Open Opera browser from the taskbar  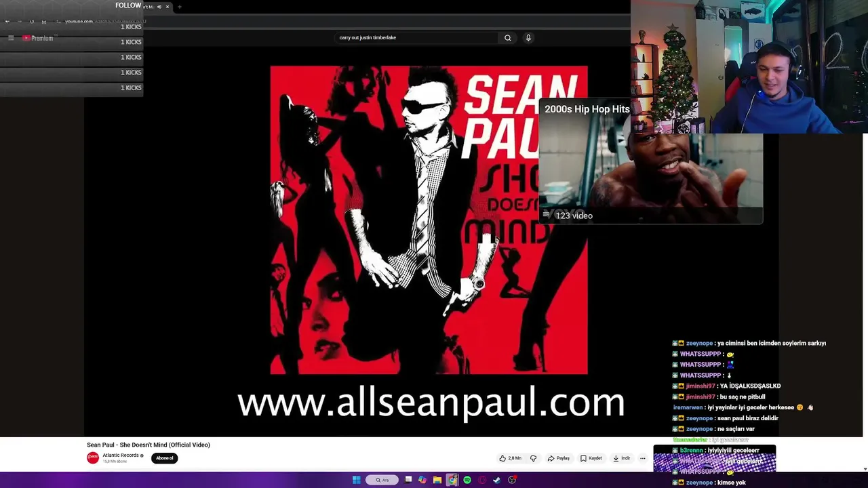[482, 480]
